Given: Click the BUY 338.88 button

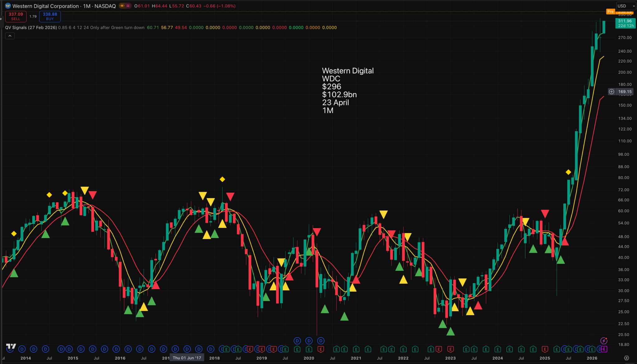Looking at the screenshot, I should [50, 16].
